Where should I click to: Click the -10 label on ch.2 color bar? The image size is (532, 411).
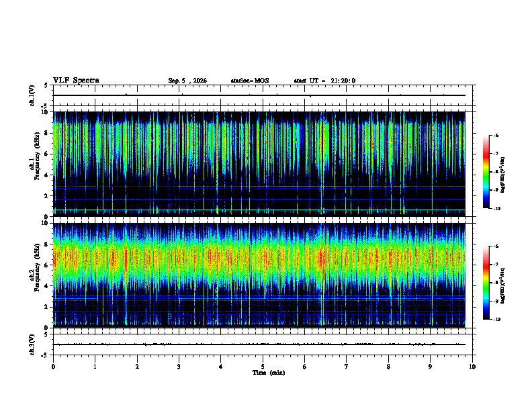497,320
